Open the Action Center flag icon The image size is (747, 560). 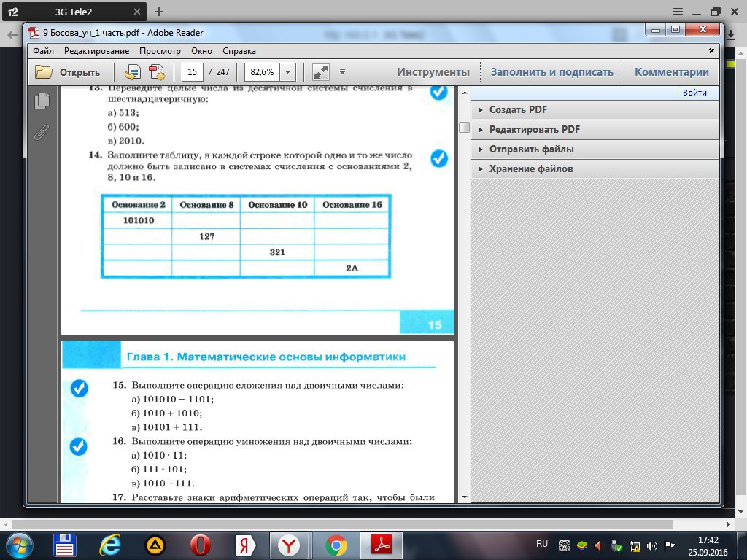coord(669,545)
